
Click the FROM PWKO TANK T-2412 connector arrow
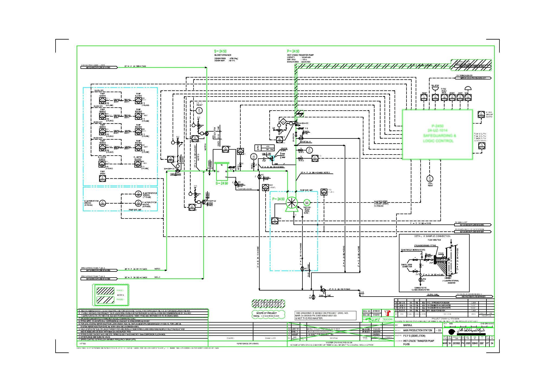tap(99, 270)
